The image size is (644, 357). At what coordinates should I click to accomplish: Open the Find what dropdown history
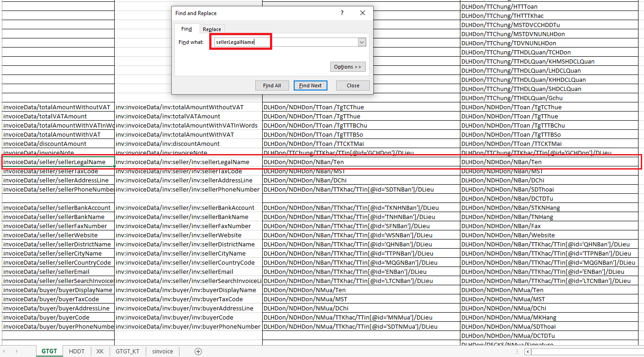pyautogui.click(x=362, y=42)
